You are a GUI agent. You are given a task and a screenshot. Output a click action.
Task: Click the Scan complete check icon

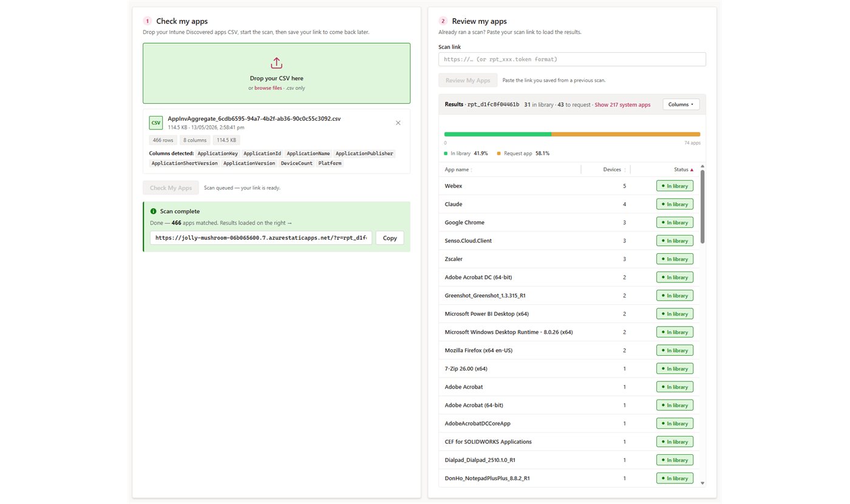(x=153, y=211)
